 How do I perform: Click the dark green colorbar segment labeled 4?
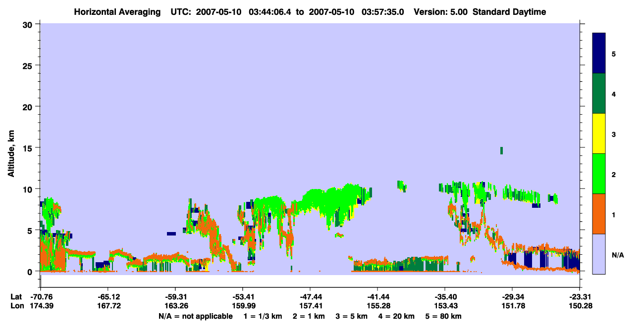(x=599, y=94)
